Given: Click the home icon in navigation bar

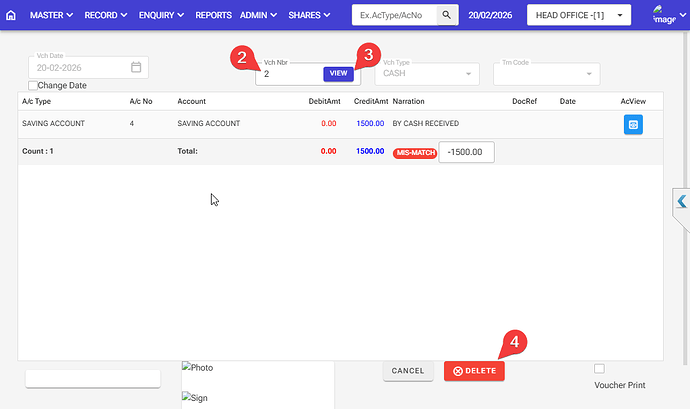Looking at the screenshot, I should tap(11, 16).
